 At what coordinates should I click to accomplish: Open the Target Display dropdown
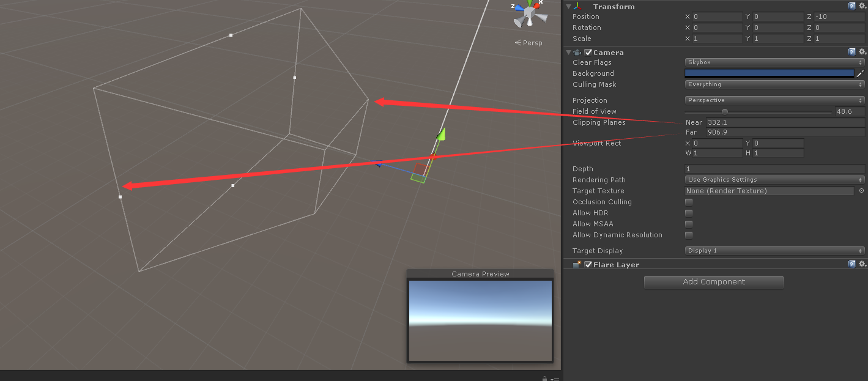click(x=774, y=251)
